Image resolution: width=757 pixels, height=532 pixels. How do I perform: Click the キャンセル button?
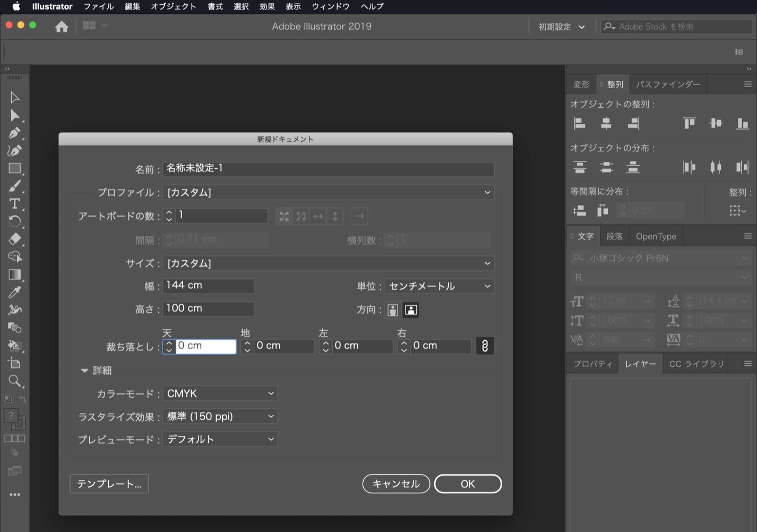coord(396,484)
